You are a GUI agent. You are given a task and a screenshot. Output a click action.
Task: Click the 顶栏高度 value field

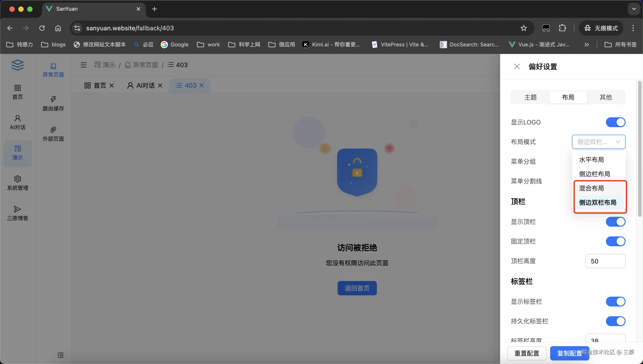pyautogui.click(x=605, y=261)
